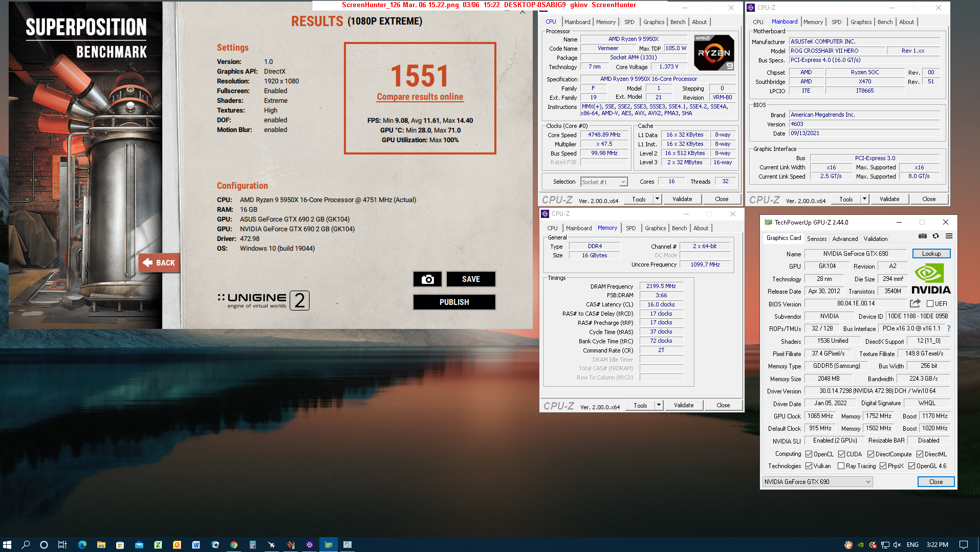Click the taskbar clock showing 3:22 PM
The height and width of the screenshot is (552, 980).
click(937, 545)
